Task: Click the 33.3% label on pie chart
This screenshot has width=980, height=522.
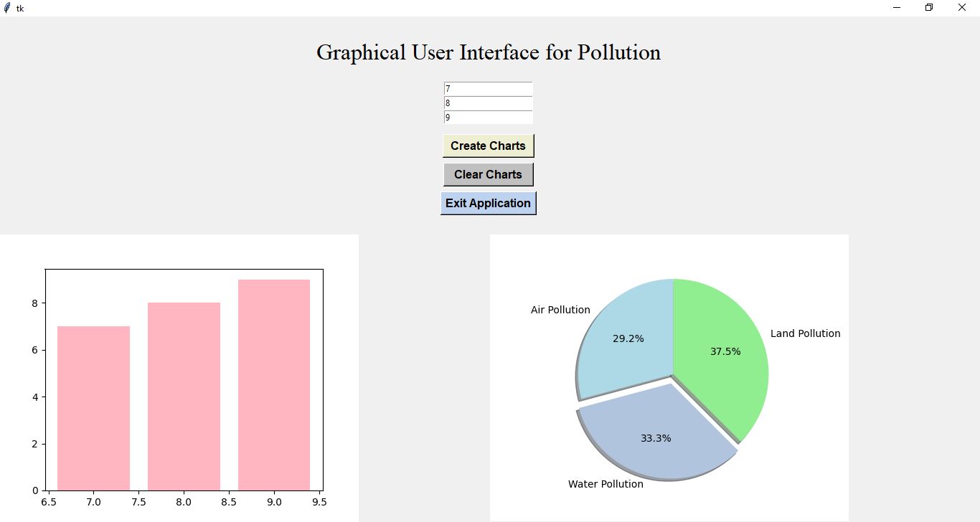Action: [656, 437]
